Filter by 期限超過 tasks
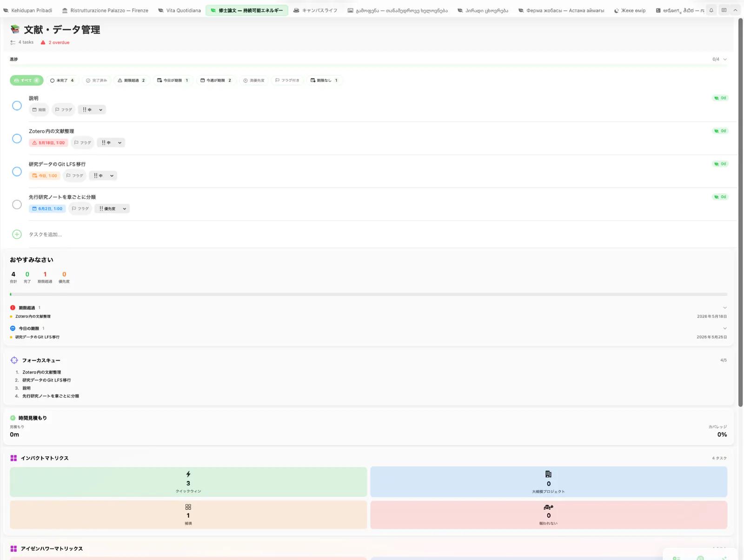 pyautogui.click(x=132, y=80)
